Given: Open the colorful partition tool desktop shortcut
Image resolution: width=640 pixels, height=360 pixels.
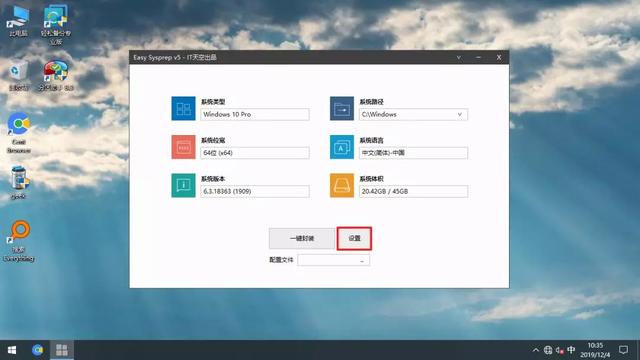Looking at the screenshot, I should point(56,76).
